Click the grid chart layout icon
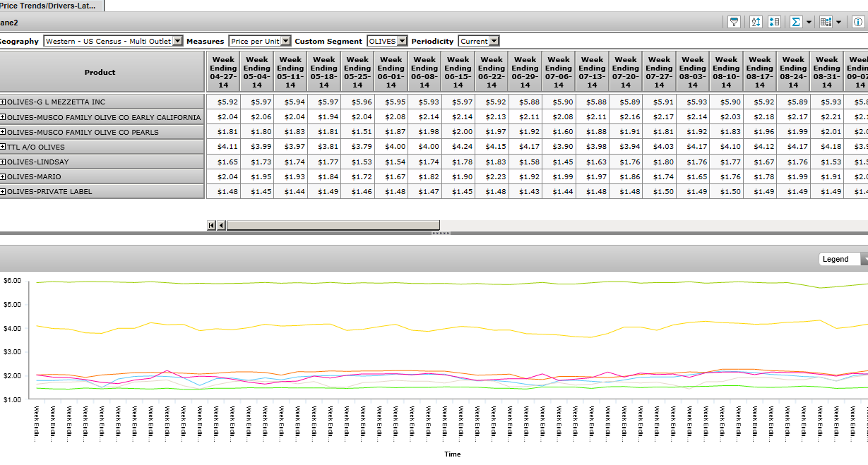 pos(826,22)
